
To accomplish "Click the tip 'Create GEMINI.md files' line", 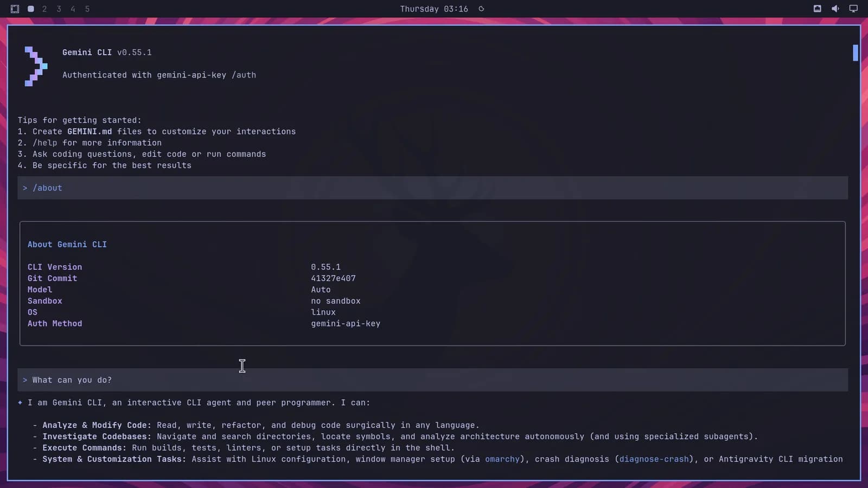I will tap(157, 131).
